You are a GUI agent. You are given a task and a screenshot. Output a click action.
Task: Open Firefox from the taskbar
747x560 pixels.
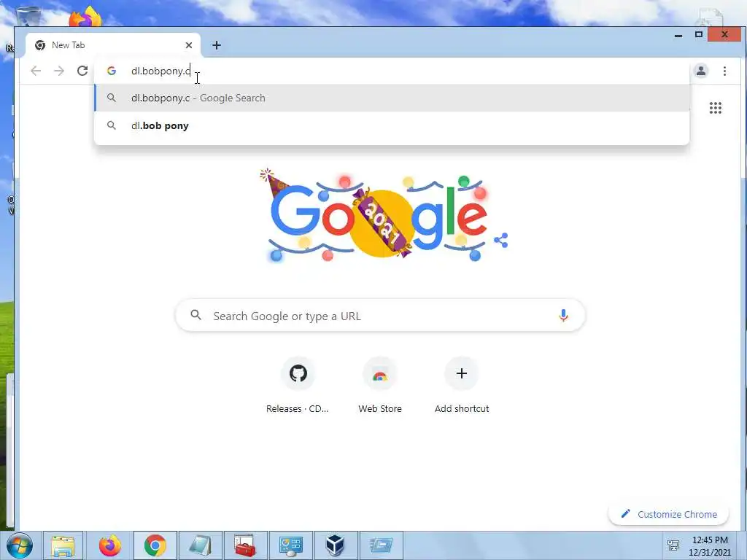pyautogui.click(x=110, y=545)
